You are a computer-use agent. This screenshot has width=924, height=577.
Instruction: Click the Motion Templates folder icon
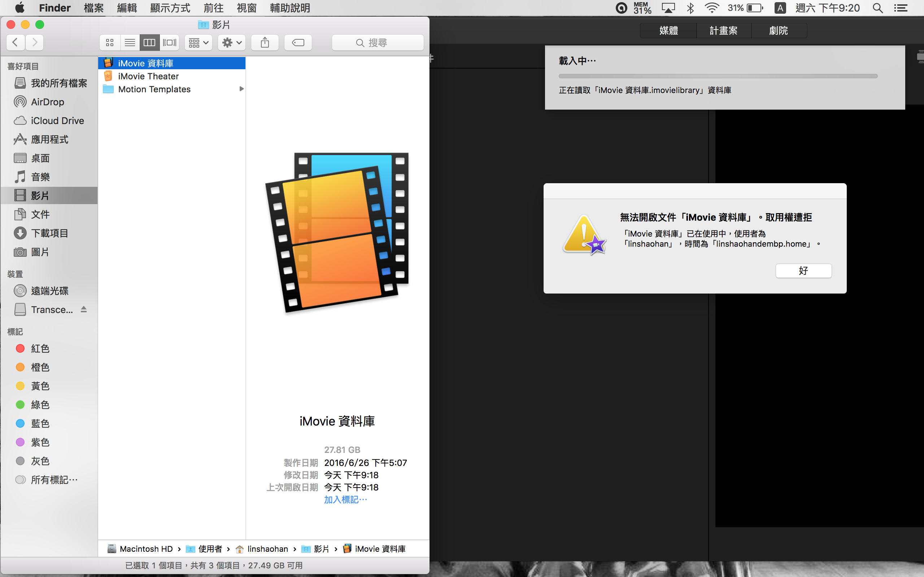[108, 88]
